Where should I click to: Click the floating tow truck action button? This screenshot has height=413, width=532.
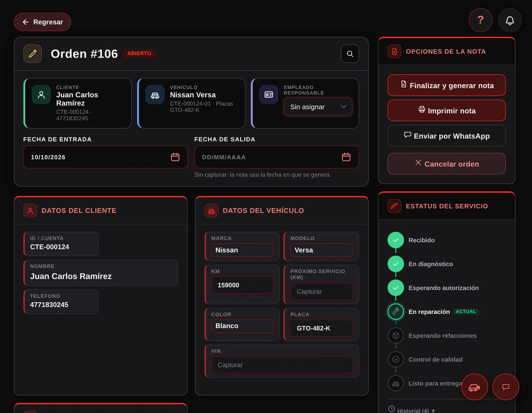(474, 387)
